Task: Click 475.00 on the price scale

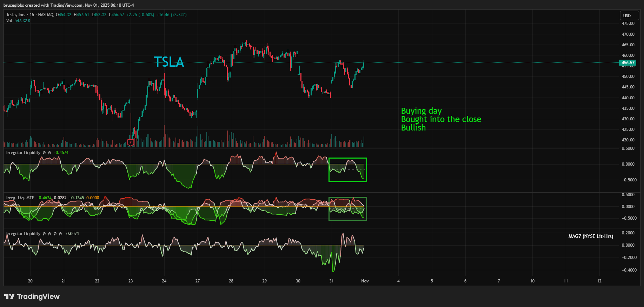Action: click(x=628, y=24)
